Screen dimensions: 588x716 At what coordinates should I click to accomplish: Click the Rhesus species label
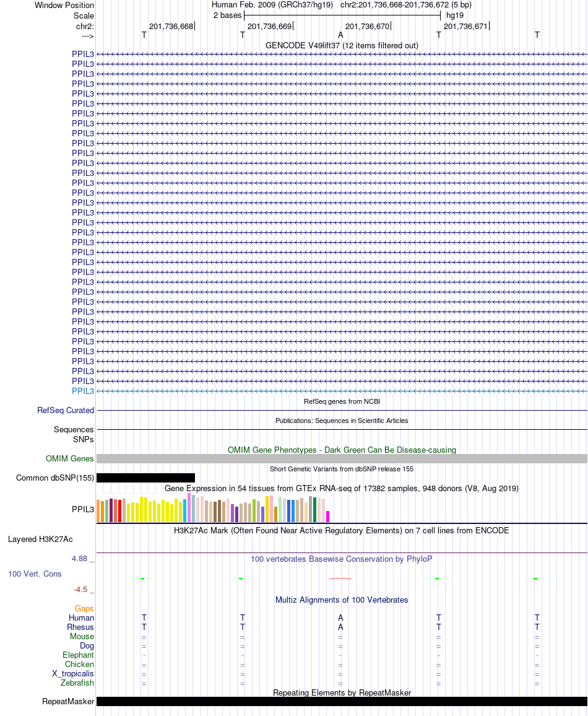pyautogui.click(x=80, y=627)
